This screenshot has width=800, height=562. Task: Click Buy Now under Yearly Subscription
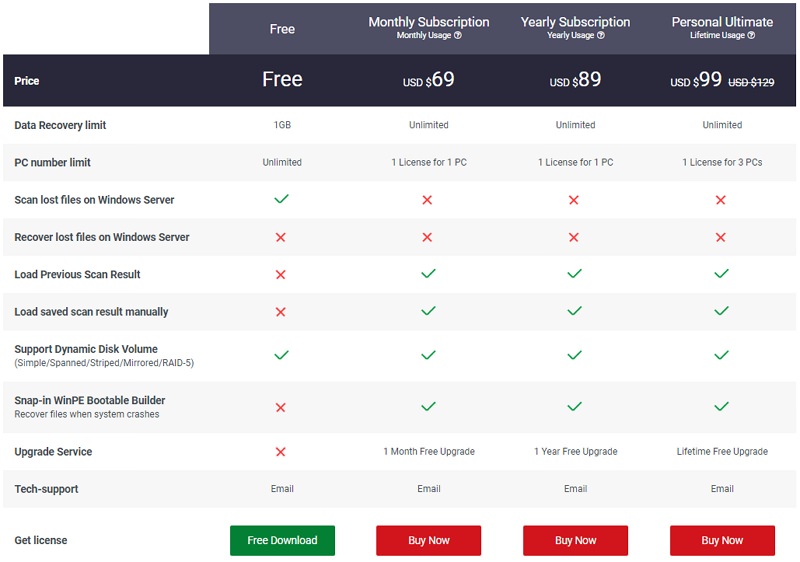pyautogui.click(x=575, y=540)
